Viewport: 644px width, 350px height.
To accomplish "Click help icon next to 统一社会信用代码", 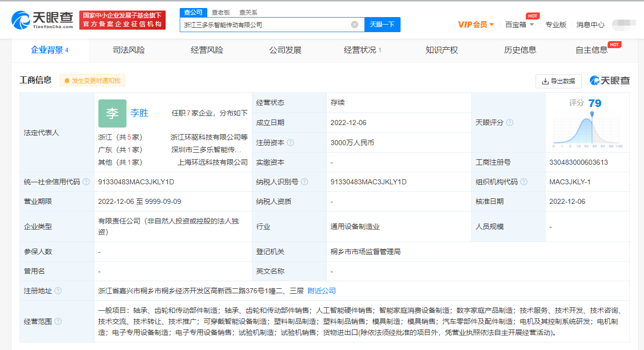I will tap(86, 182).
